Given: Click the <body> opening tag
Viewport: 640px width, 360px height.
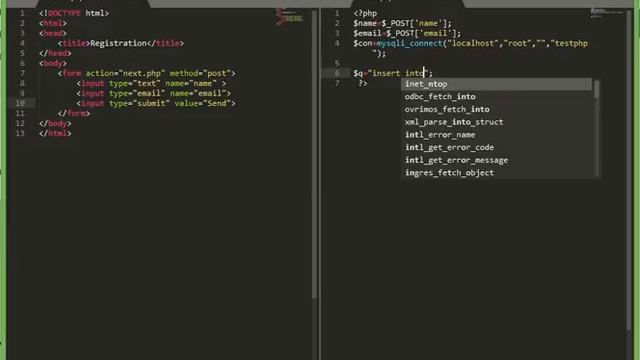Looking at the screenshot, I should (53, 63).
